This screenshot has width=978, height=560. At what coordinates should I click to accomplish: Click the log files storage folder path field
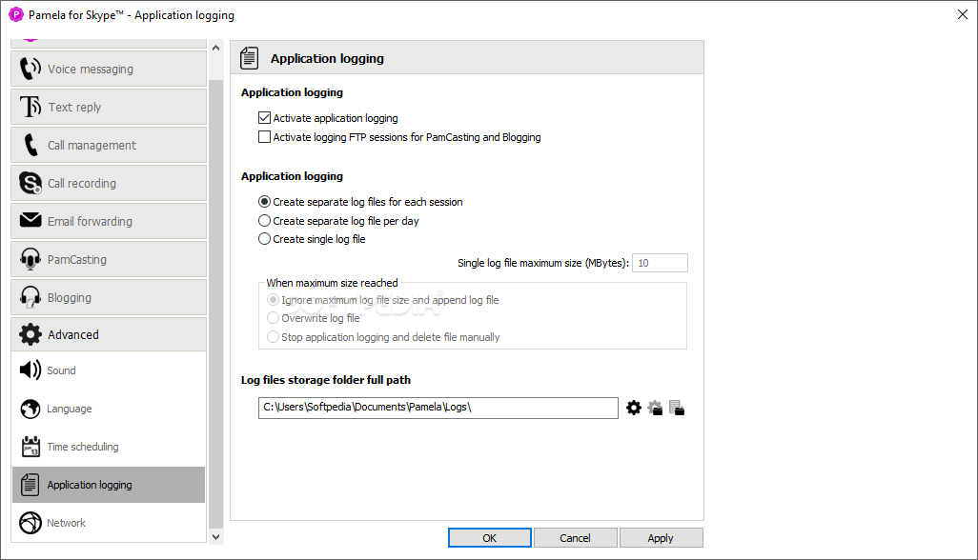[438, 408]
